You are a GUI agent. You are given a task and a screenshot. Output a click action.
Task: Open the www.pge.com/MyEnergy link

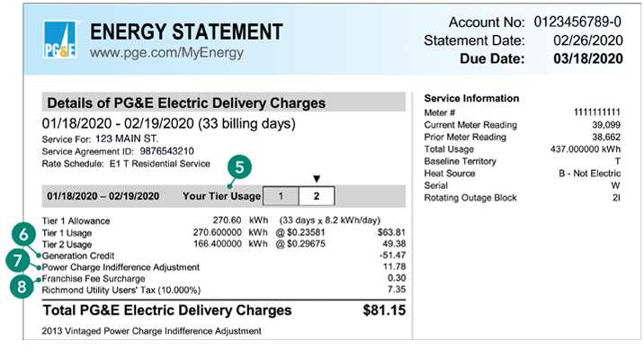click(166, 53)
